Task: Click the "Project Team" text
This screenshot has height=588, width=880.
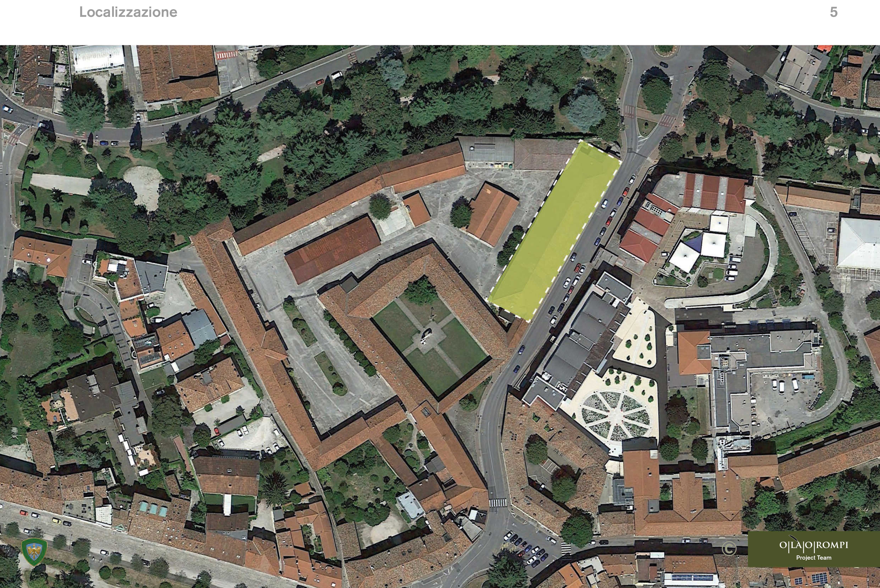Action: (814, 558)
